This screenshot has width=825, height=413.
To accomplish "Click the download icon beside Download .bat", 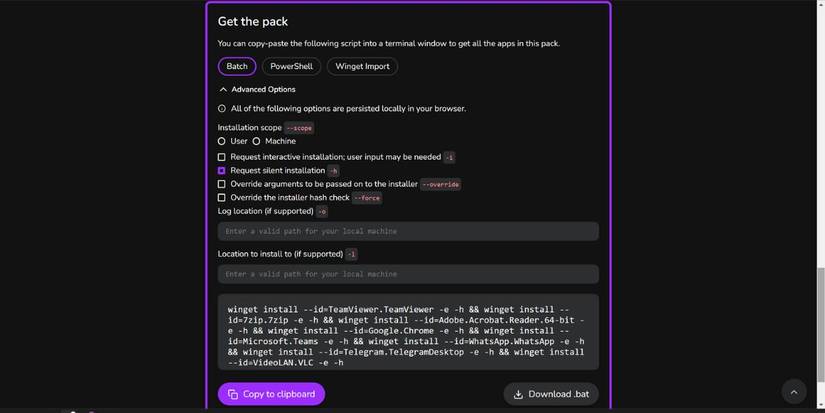I will click(518, 395).
